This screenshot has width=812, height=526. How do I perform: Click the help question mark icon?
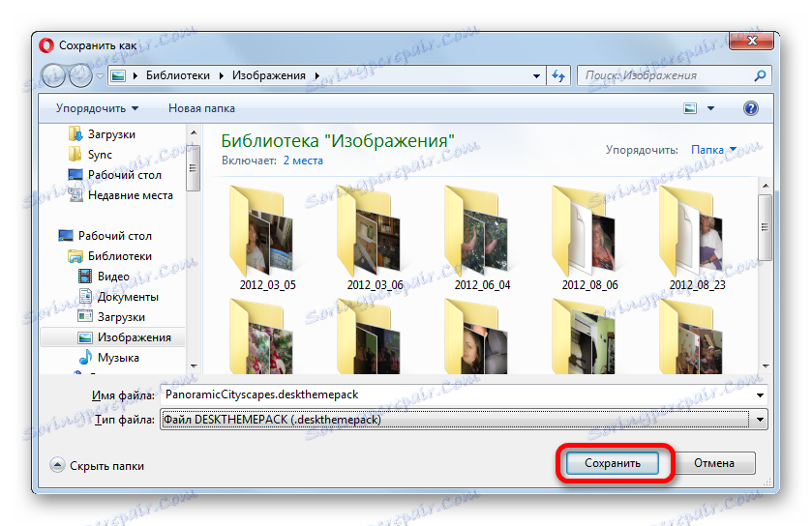click(750, 108)
